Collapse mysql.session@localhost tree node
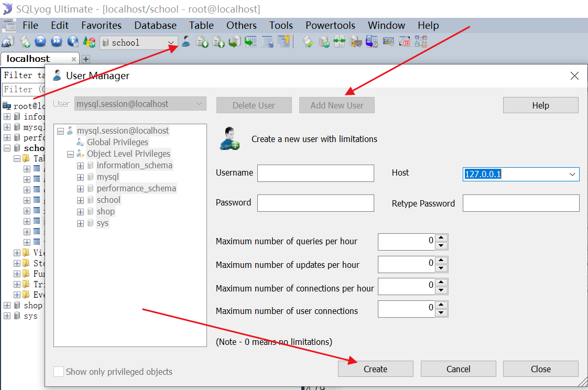 (60, 131)
